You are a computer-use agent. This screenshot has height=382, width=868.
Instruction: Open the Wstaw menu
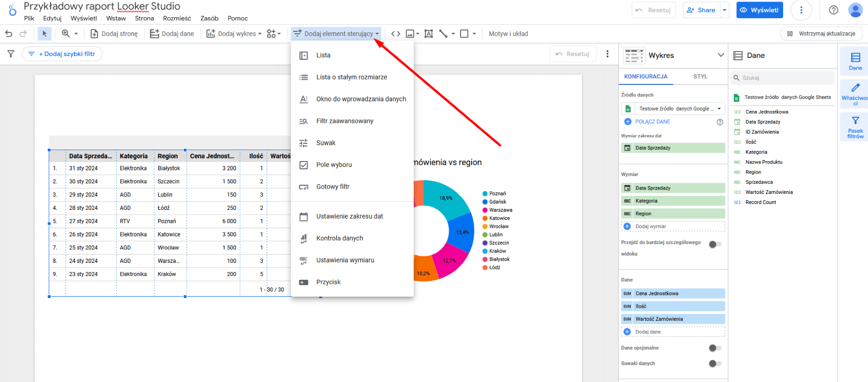[x=116, y=18]
